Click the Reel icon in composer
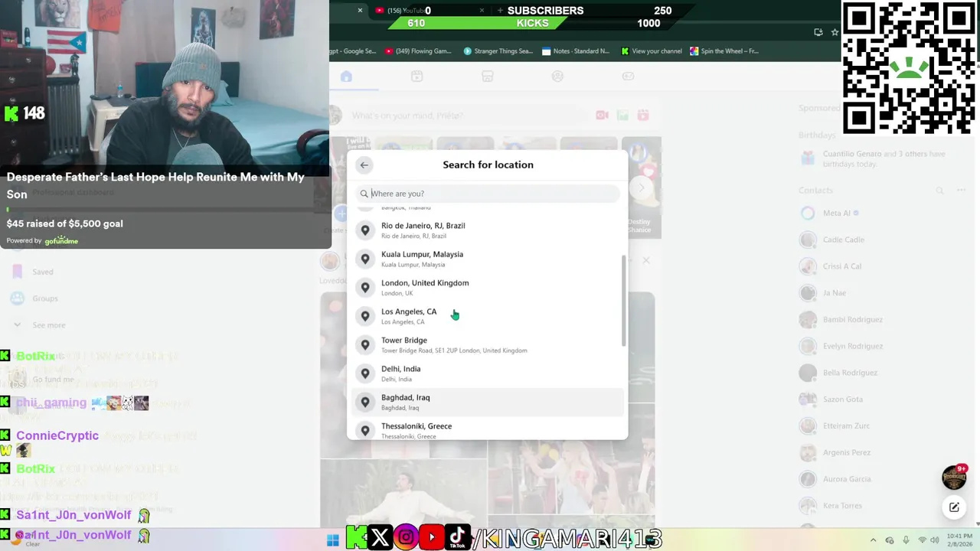This screenshot has width=980, height=551. [x=643, y=116]
